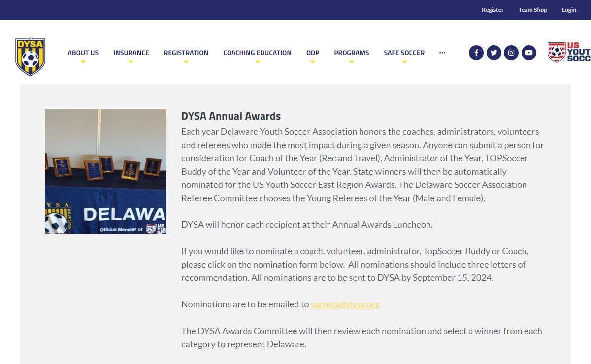Image resolution: width=591 pixels, height=364 pixels.
Task: Open the DYSA Instagram icon
Action: click(x=511, y=53)
